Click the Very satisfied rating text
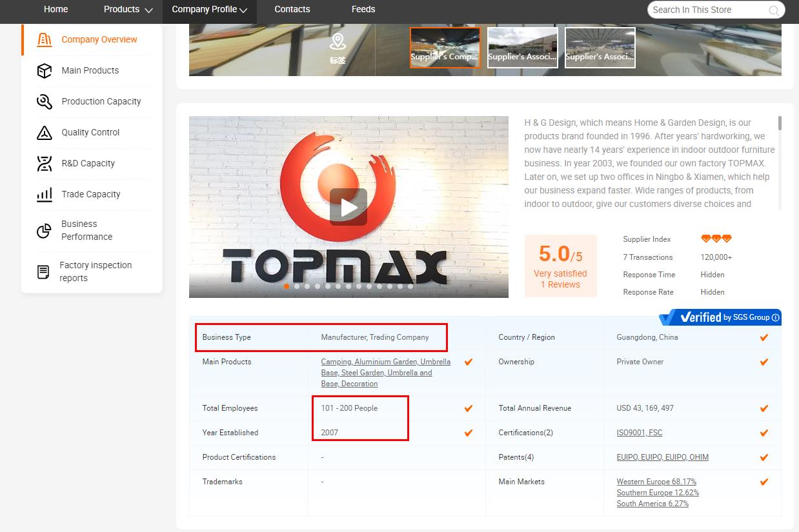Screen dimensions: 799x532 pos(560,273)
